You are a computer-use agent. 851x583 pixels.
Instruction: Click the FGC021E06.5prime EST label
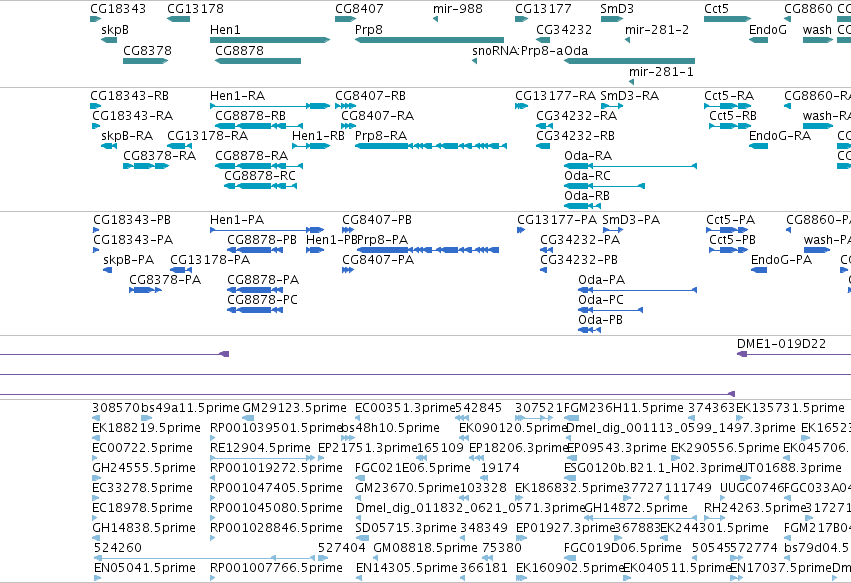click(x=412, y=468)
